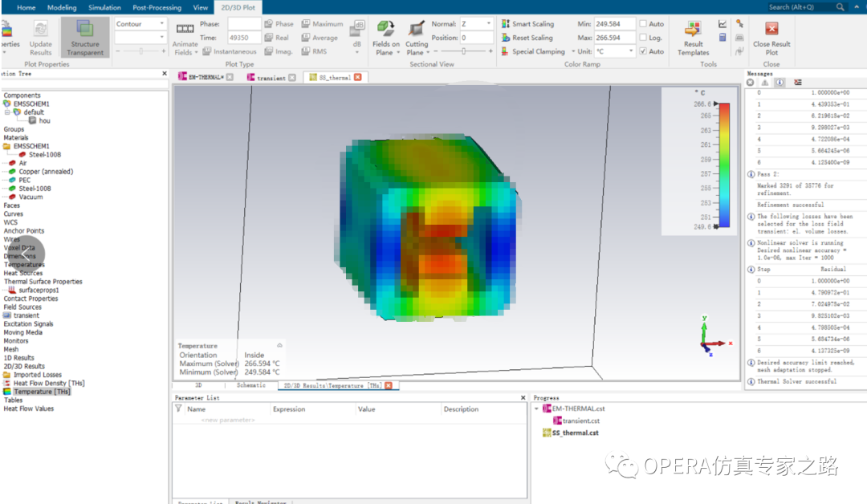This screenshot has width=867, height=504.
Task: Enable Auto checkbox beside Min value
Action: (x=643, y=24)
